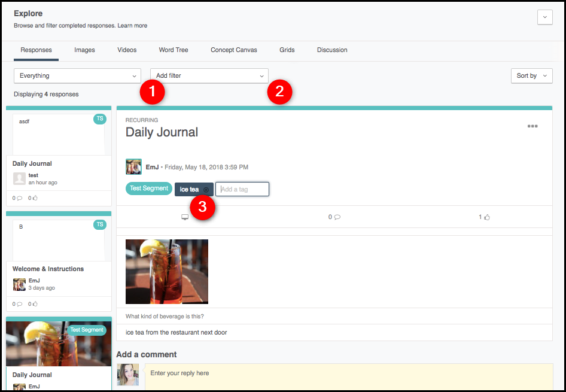This screenshot has width=566, height=392.
Task: Click the 'Displaying 4 responses' text
Action: (46, 94)
